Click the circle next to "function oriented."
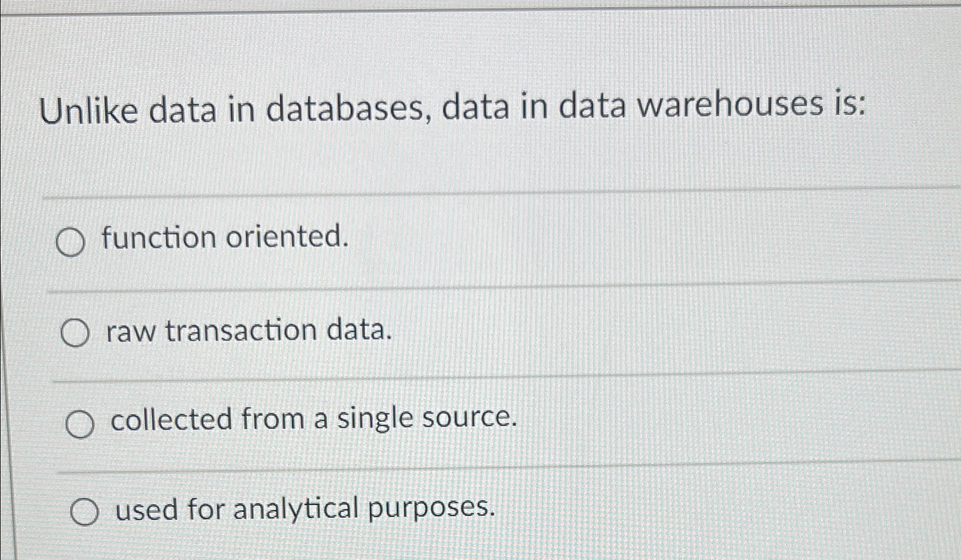Image resolution: width=961 pixels, height=560 pixels. 72,242
